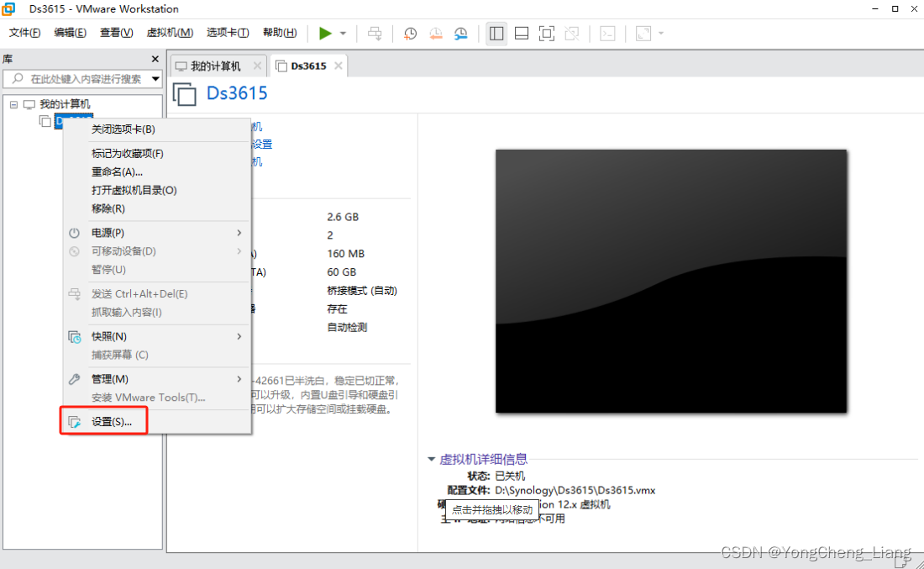Collapse the 虚拟机详细信息 section triangle
Screen dimensions: 924x569
click(432, 459)
